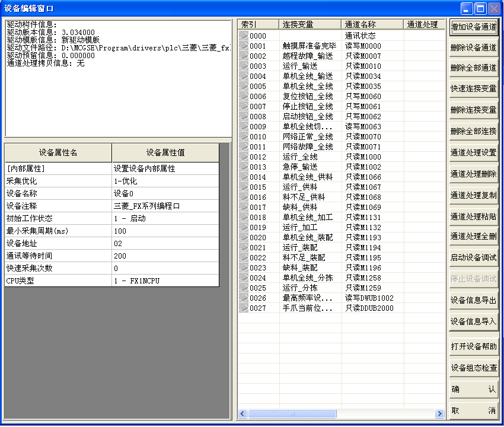This screenshot has width=504, height=427.
Task: Open 打开设备帮助
Action: 474,346
